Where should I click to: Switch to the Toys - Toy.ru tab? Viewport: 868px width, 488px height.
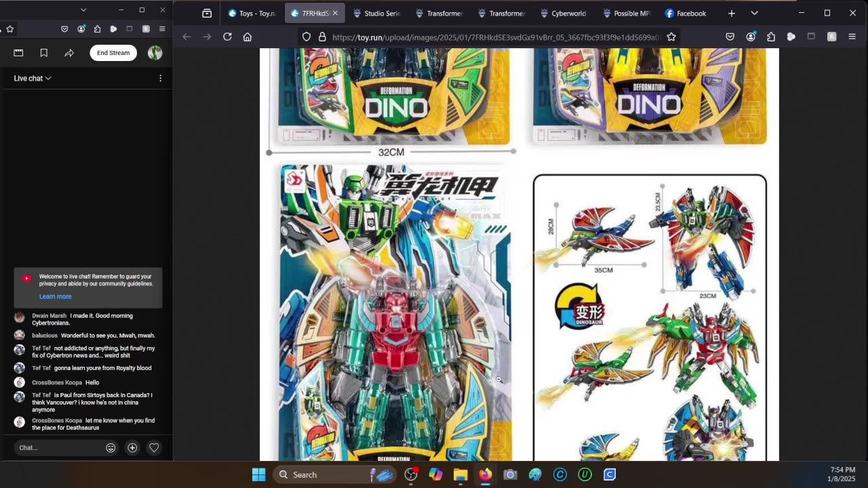(x=252, y=13)
